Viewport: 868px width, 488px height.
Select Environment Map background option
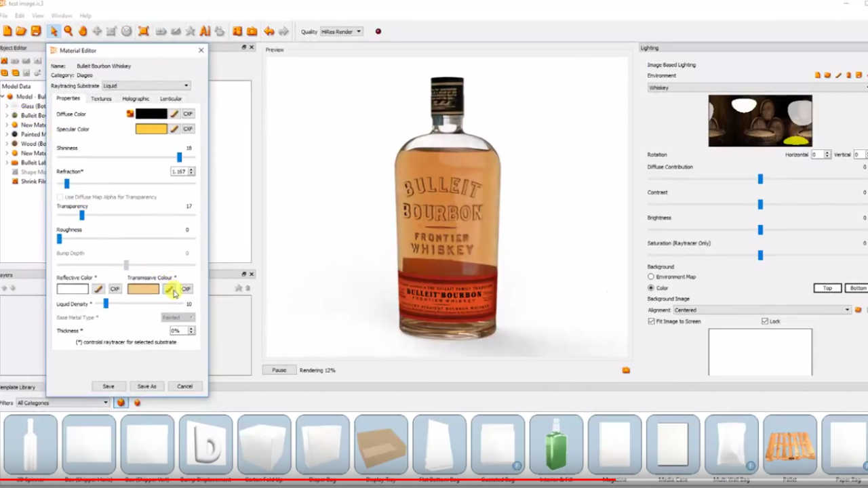click(651, 277)
